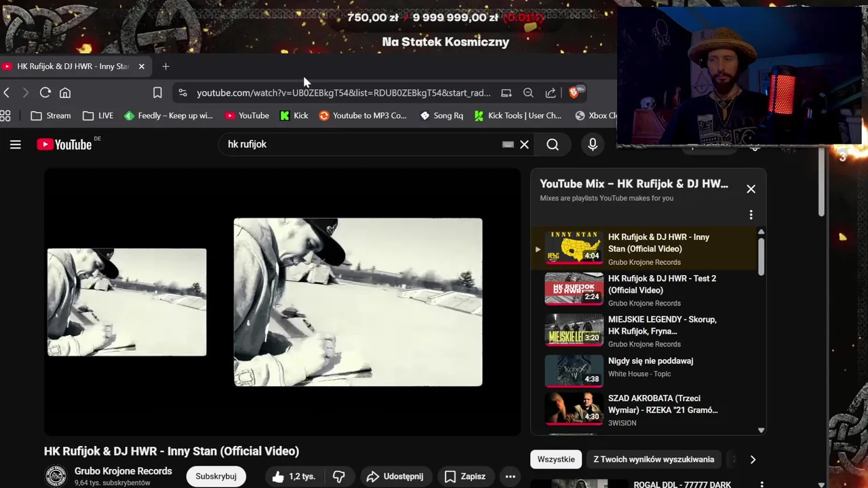Open YouTube hamburger guide menu

click(x=16, y=144)
